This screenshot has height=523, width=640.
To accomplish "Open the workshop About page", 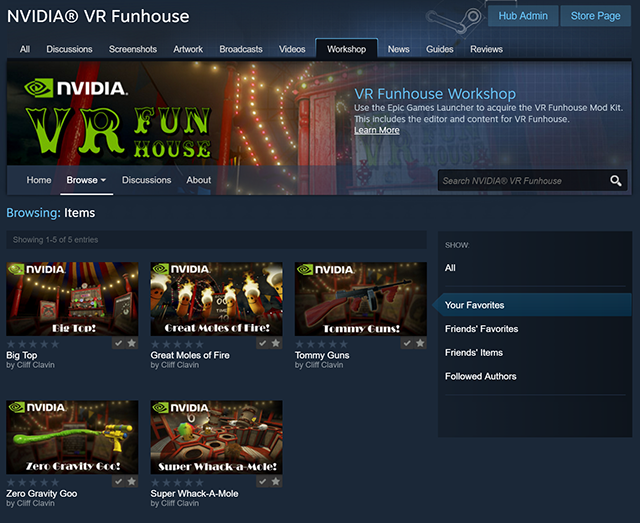I will (x=199, y=180).
